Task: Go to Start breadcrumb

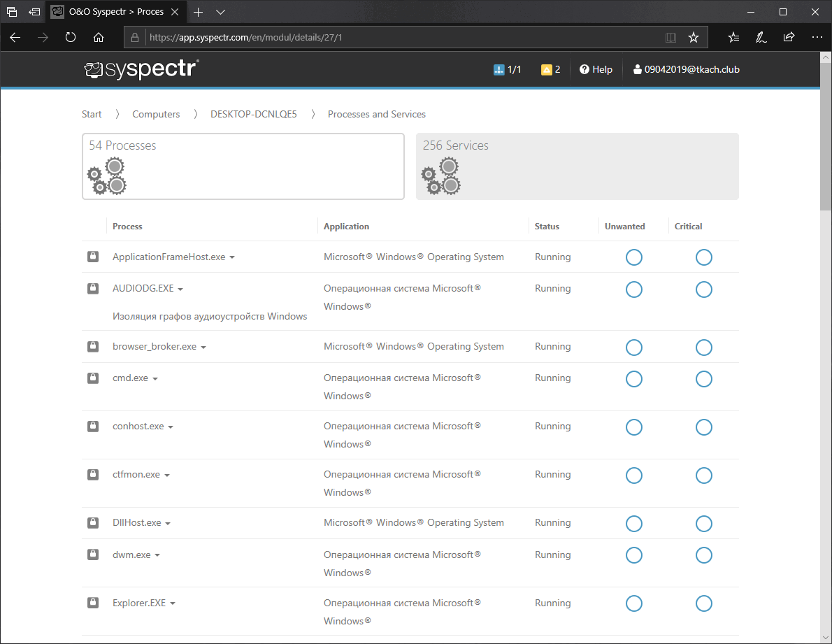Action: [x=92, y=114]
